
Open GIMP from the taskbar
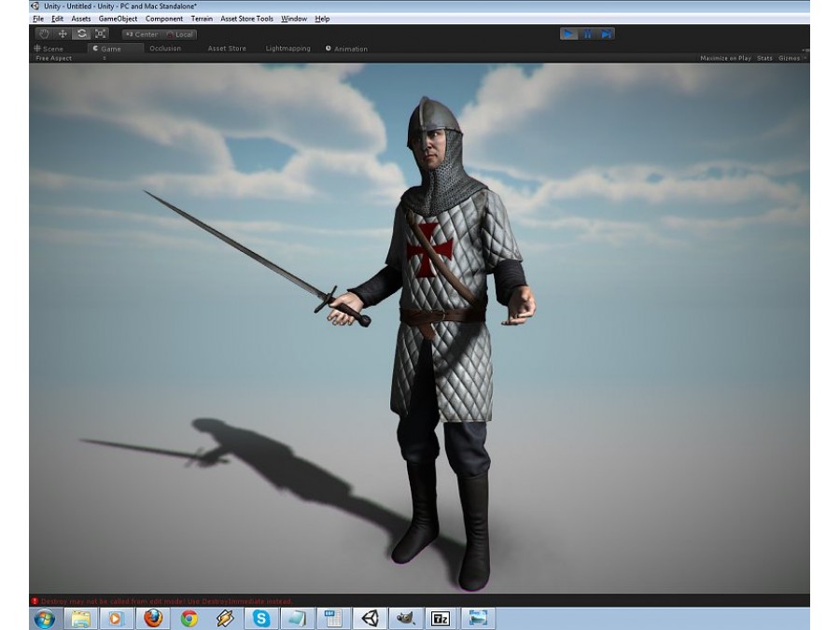[406, 619]
